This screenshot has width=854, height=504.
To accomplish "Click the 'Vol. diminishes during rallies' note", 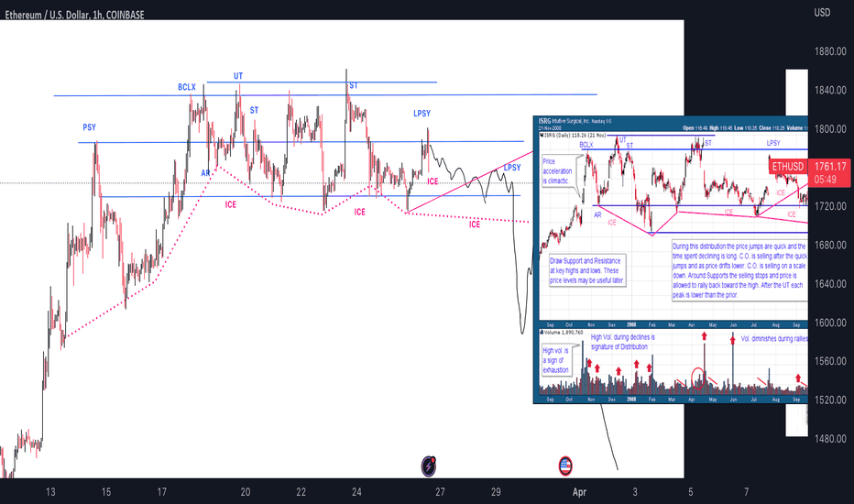I will (x=774, y=339).
